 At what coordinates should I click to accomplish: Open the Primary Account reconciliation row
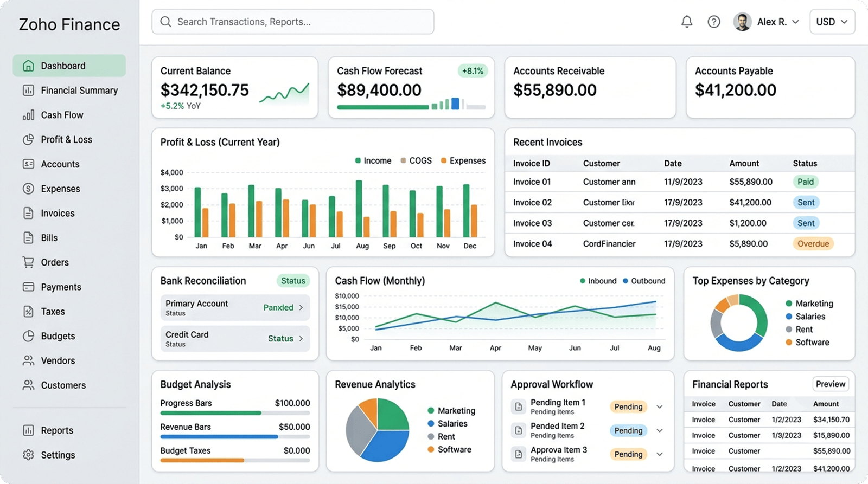[x=235, y=307]
